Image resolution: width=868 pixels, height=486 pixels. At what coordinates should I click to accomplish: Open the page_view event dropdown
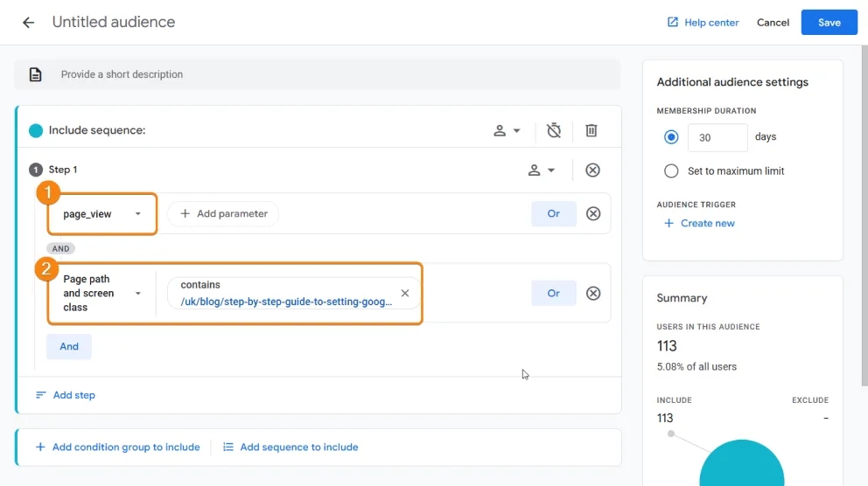(x=101, y=214)
